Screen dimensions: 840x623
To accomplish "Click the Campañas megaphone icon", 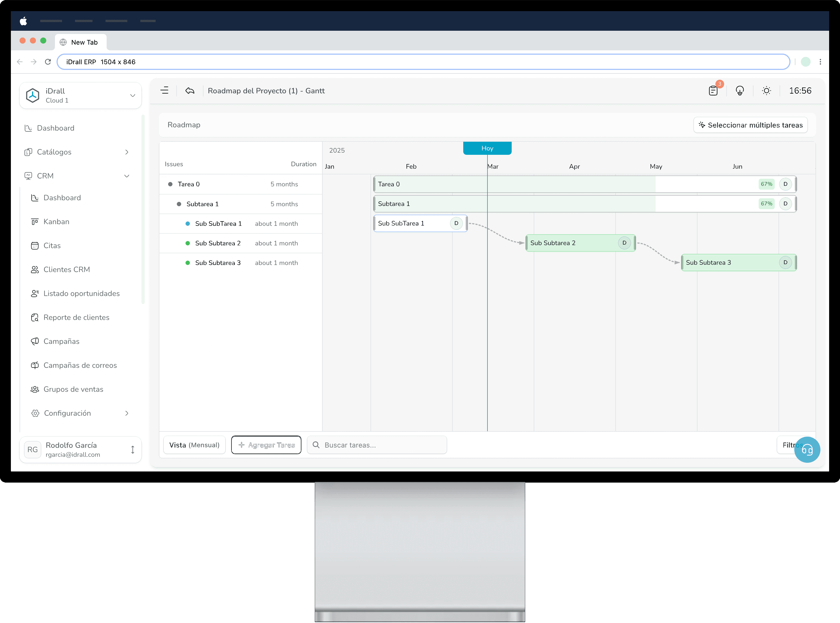I will tap(35, 341).
